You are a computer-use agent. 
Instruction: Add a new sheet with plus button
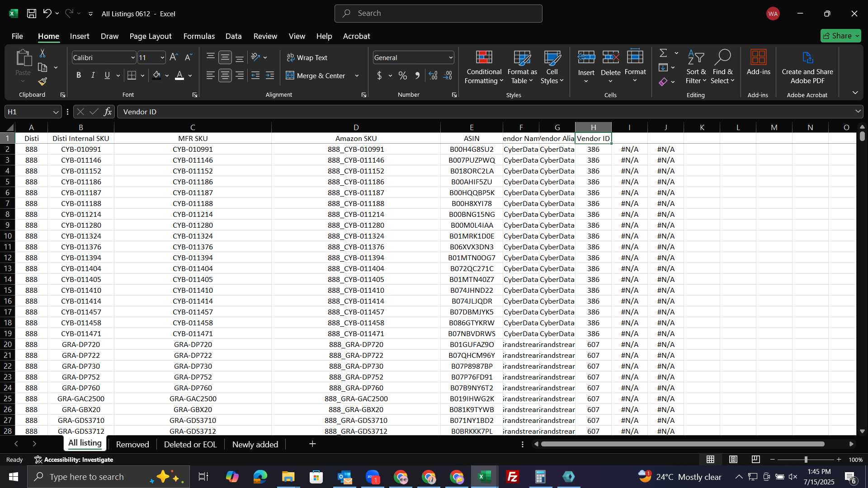(312, 444)
